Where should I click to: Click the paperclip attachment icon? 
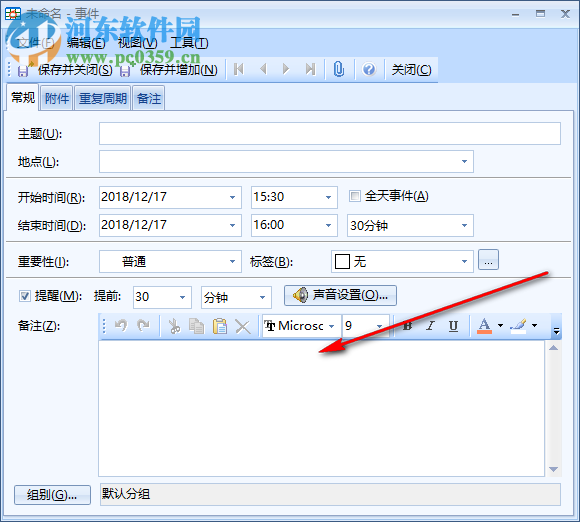339,69
